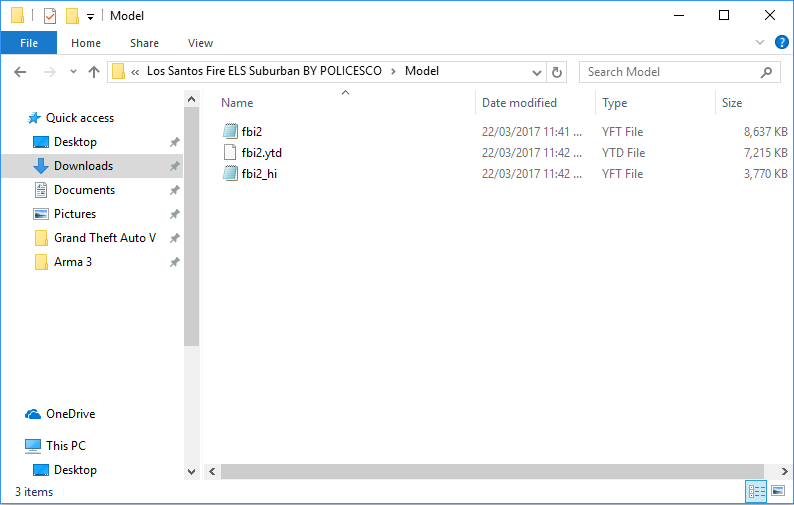The image size is (794, 505).
Task: Click the fbi2_hi file name
Action: [x=259, y=174]
